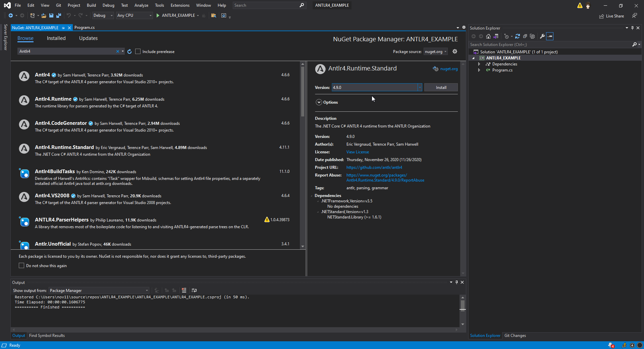
Task: Click the package list vertical scrollbar thumb
Action: click(303, 91)
